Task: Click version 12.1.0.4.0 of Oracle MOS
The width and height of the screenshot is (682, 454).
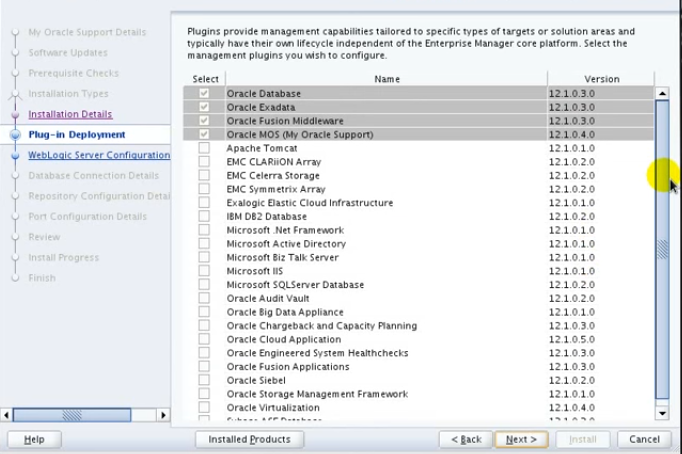Action: [572, 134]
